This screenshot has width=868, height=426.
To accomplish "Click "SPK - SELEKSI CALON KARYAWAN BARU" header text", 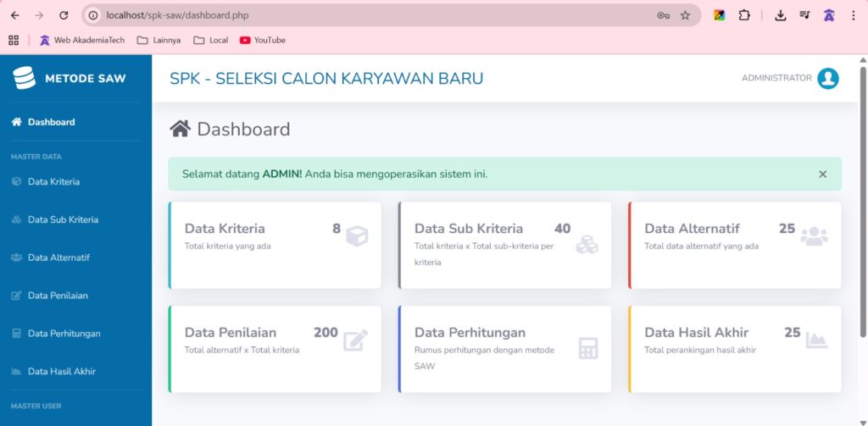I will [326, 79].
